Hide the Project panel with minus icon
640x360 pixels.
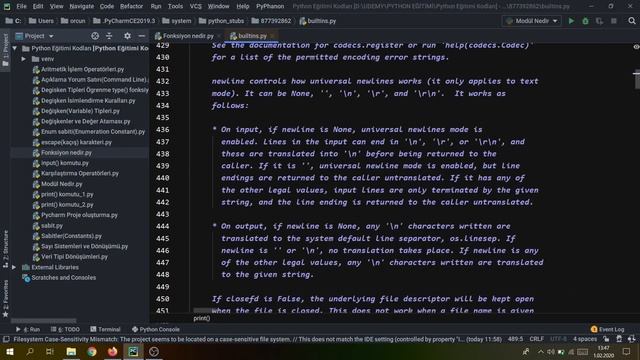(141, 36)
